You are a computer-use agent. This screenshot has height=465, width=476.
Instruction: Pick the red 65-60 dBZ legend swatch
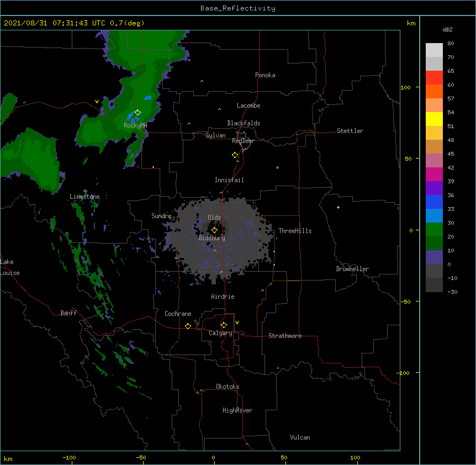pos(434,77)
